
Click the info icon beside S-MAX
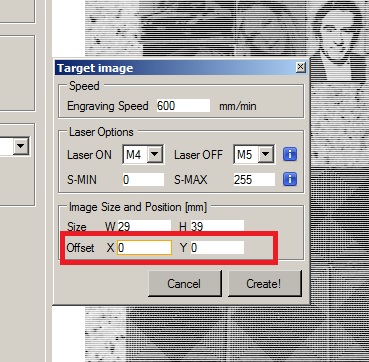pos(290,179)
